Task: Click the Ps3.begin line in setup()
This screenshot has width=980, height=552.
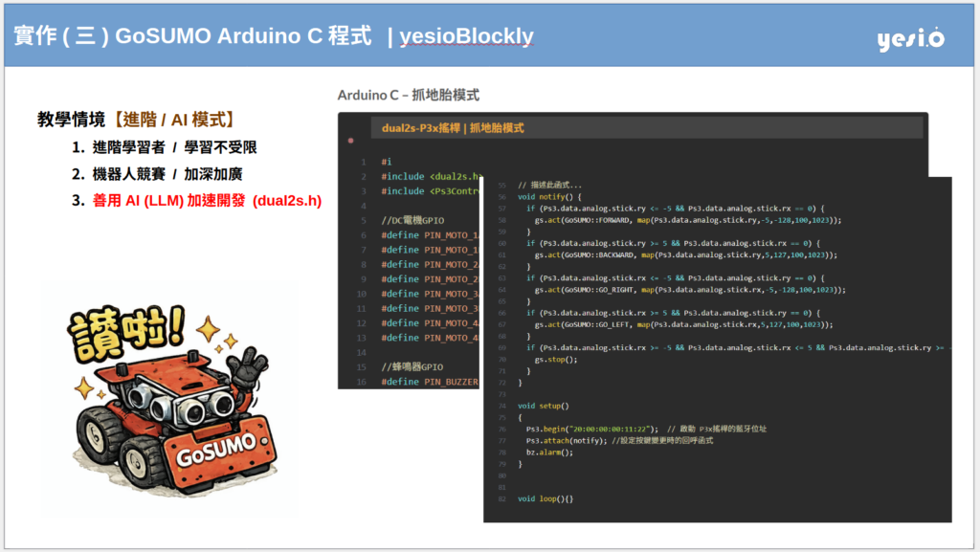Action: pyautogui.click(x=593, y=429)
